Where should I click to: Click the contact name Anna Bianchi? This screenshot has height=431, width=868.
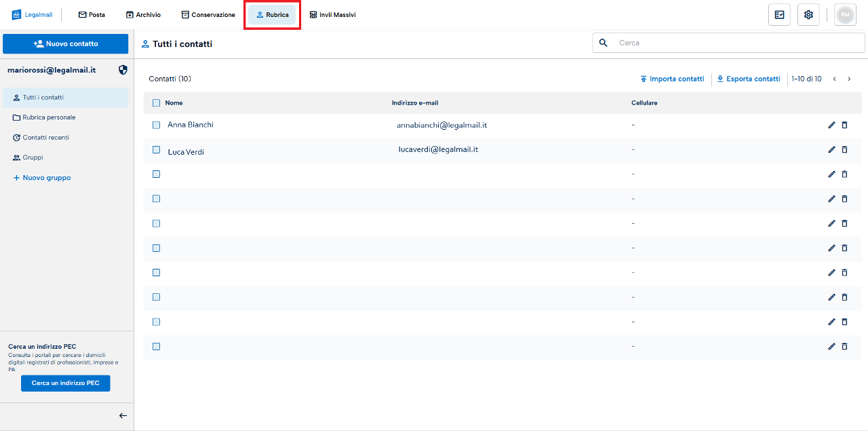point(191,125)
